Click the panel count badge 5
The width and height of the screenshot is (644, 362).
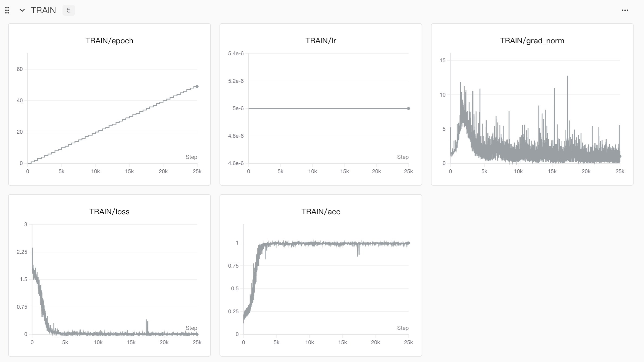(x=68, y=11)
